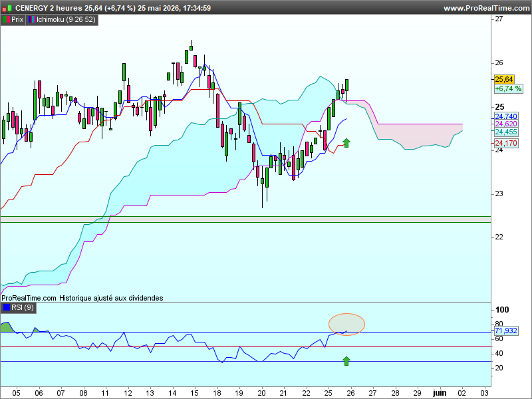This screenshot has height=399, width=532.
Task: Click the CENERGY 2 heures title text
Action: [x=49, y=8]
